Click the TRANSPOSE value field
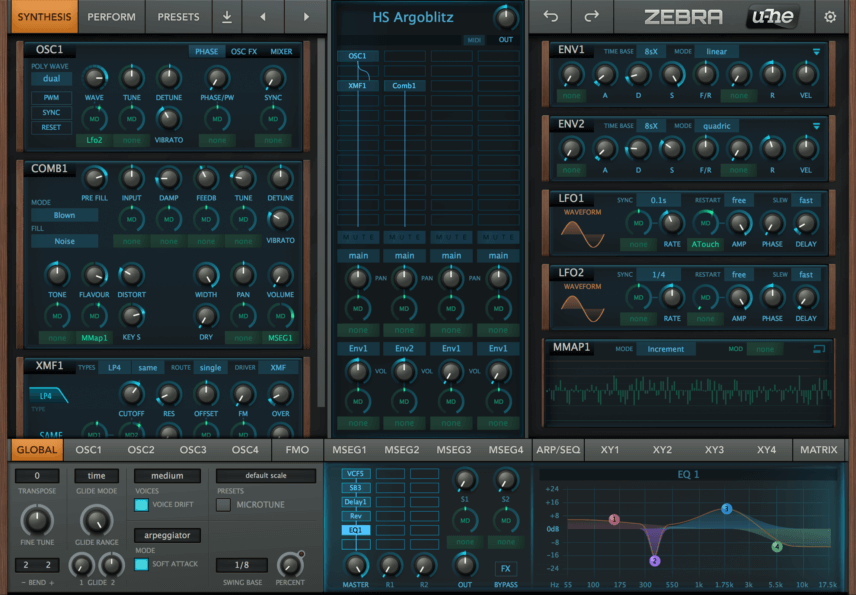This screenshot has height=595, width=856. 37,476
